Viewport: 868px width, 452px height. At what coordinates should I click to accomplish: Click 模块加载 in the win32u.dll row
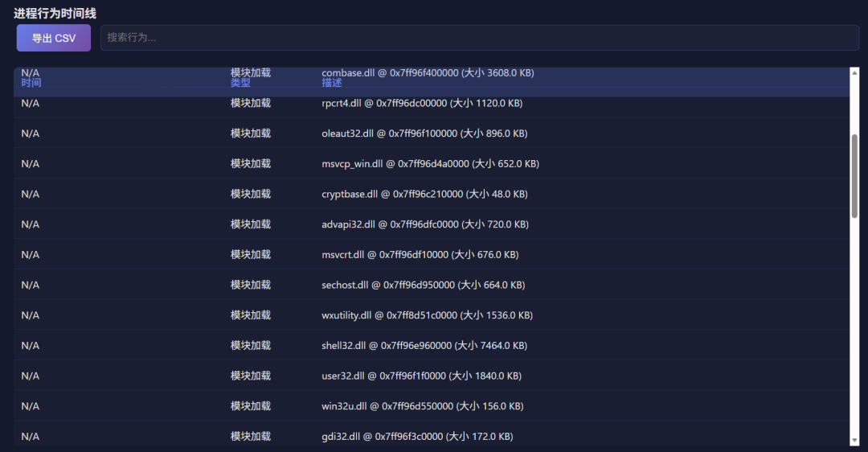click(x=251, y=406)
